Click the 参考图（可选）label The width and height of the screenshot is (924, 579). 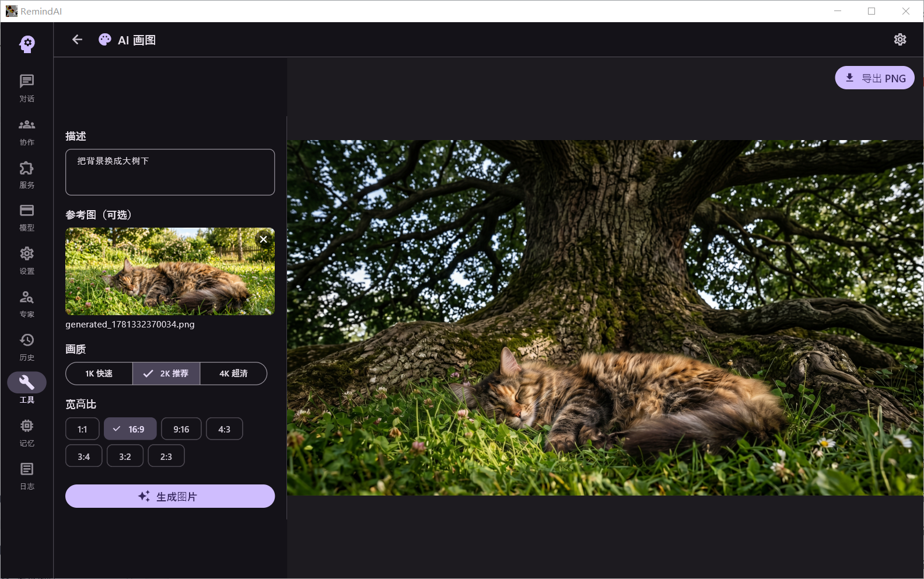click(x=99, y=215)
